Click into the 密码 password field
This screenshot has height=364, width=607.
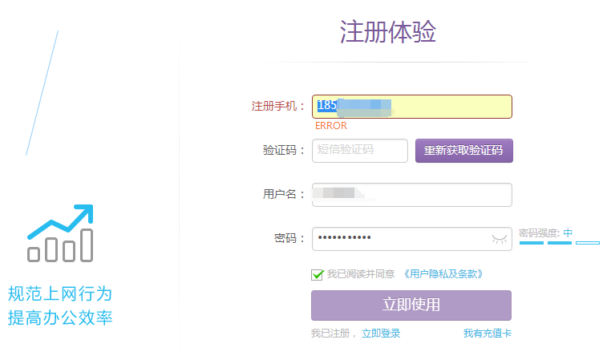point(401,238)
